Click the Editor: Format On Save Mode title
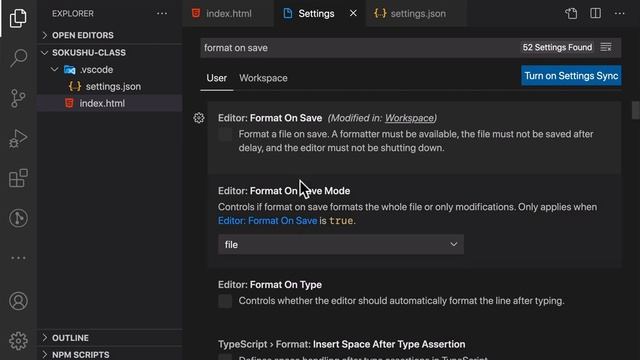Screen dimensions: 640x360 tap(284, 191)
